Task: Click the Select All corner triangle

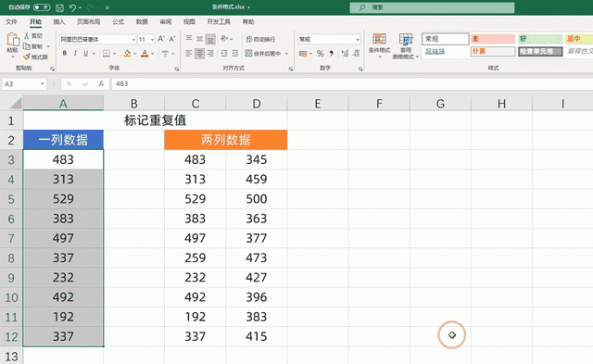Action: pyautogui.click(x=16, y=103)
